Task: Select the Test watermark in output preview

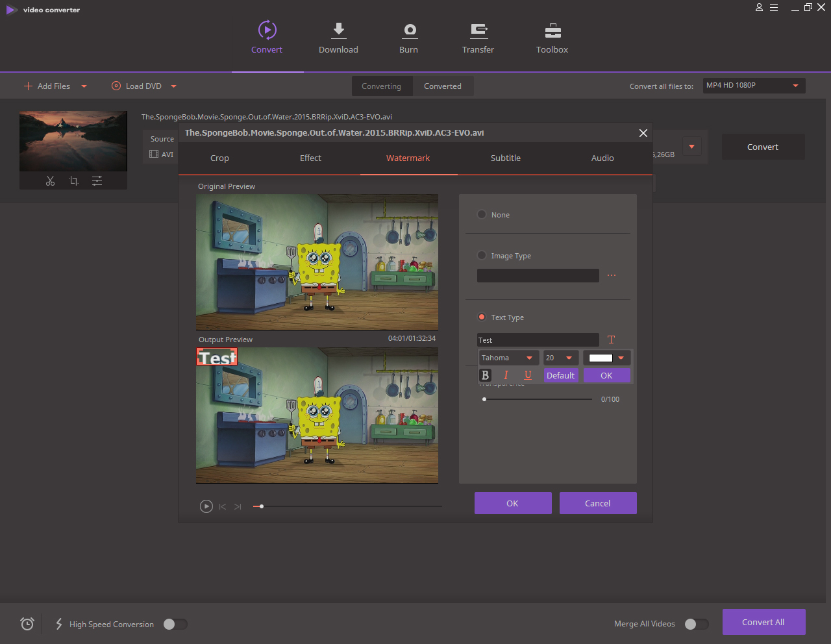Action: (217, 357)
